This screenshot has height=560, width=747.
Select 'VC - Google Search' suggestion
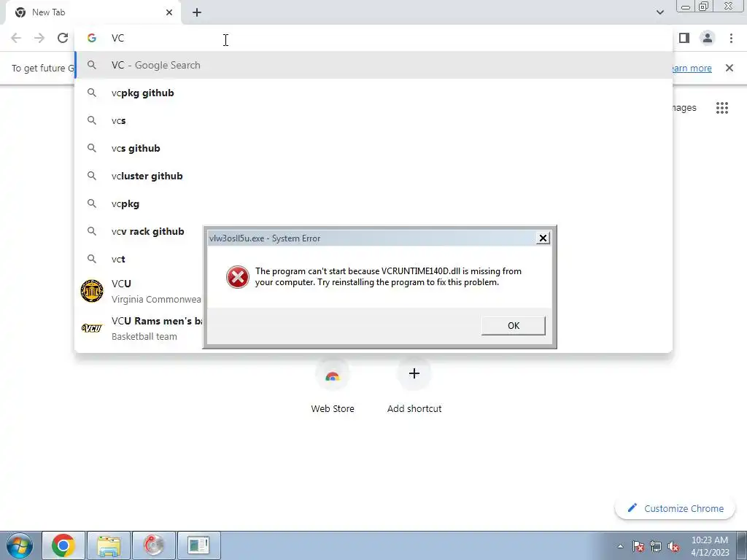coord(373,65)
